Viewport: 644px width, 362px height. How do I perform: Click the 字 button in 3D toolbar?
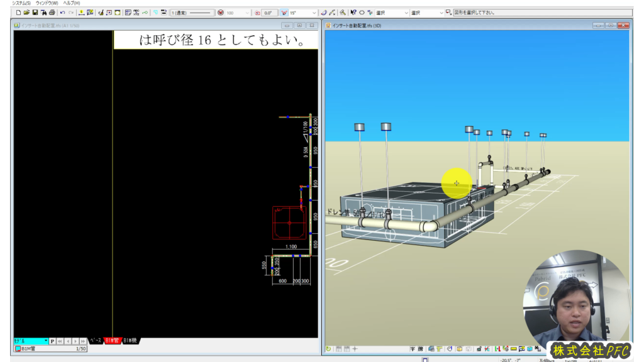[412, 349]
